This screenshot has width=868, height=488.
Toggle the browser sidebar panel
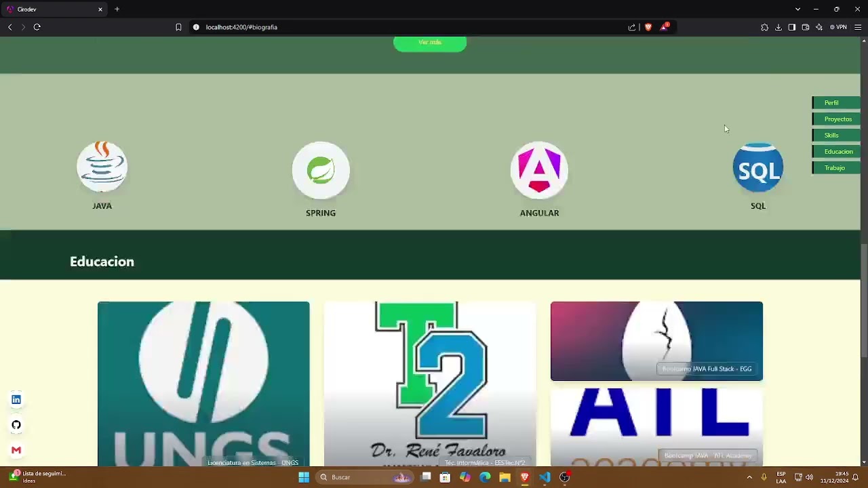tap(791, 27)
